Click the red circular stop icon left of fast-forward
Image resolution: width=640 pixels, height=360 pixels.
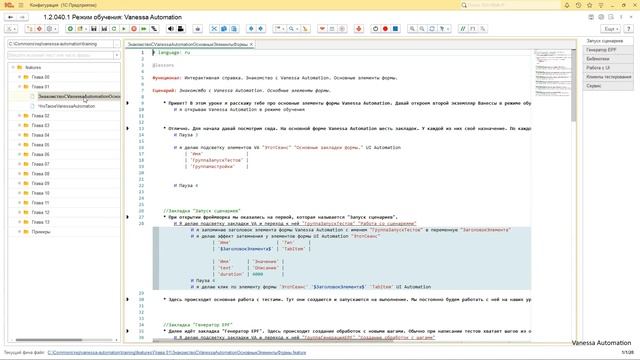pyautogui.click(x=134, y=29)
